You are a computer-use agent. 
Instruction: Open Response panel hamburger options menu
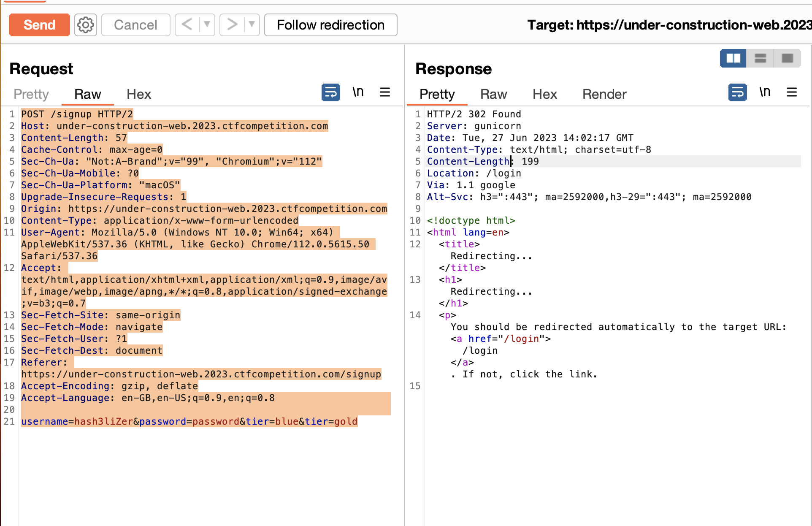(x=792, y=92)
